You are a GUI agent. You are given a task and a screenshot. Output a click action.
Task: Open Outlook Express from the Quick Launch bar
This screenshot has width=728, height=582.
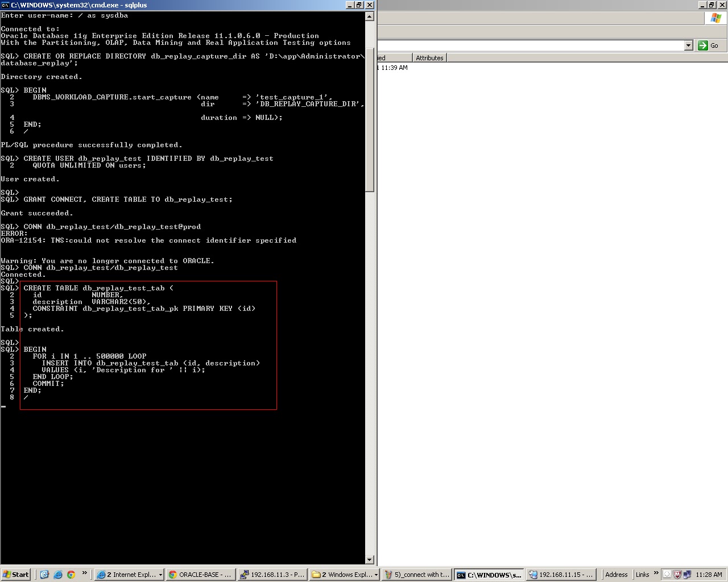[43, 574]
